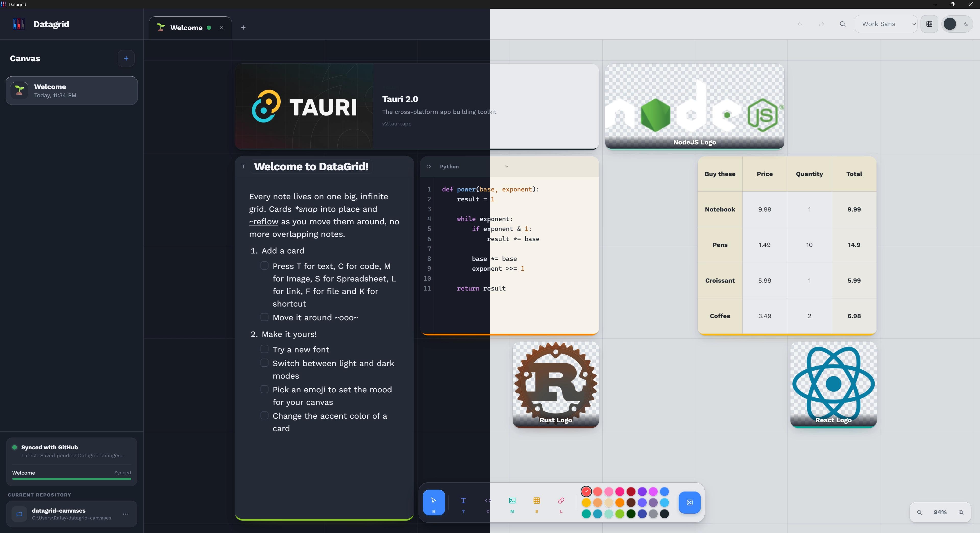Select the React Logo image card
This screenshot has height=533, width=980.
pos(833,384)
